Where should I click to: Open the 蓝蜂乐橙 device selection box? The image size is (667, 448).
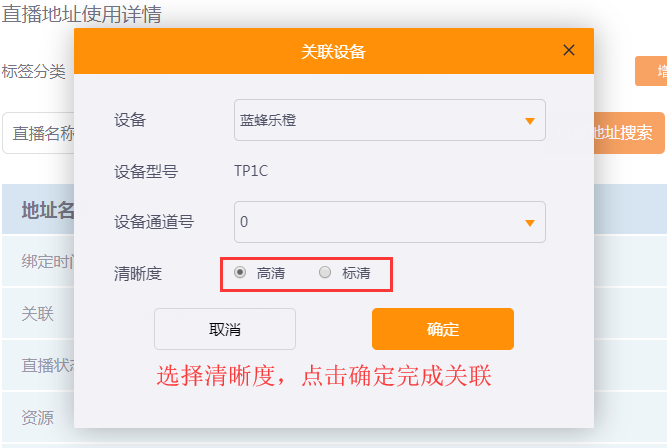click(390, 120)
